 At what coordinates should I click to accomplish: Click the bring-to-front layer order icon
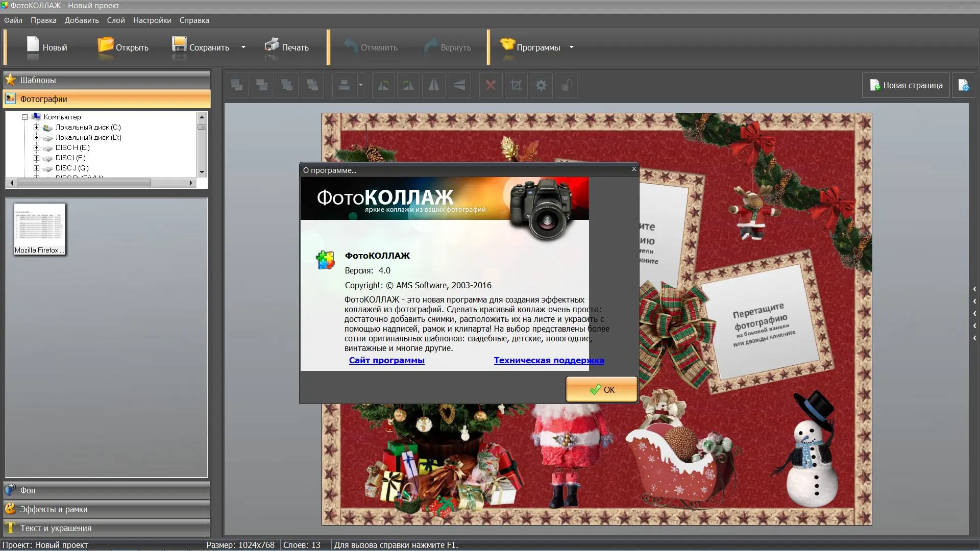tap(236, 85)
